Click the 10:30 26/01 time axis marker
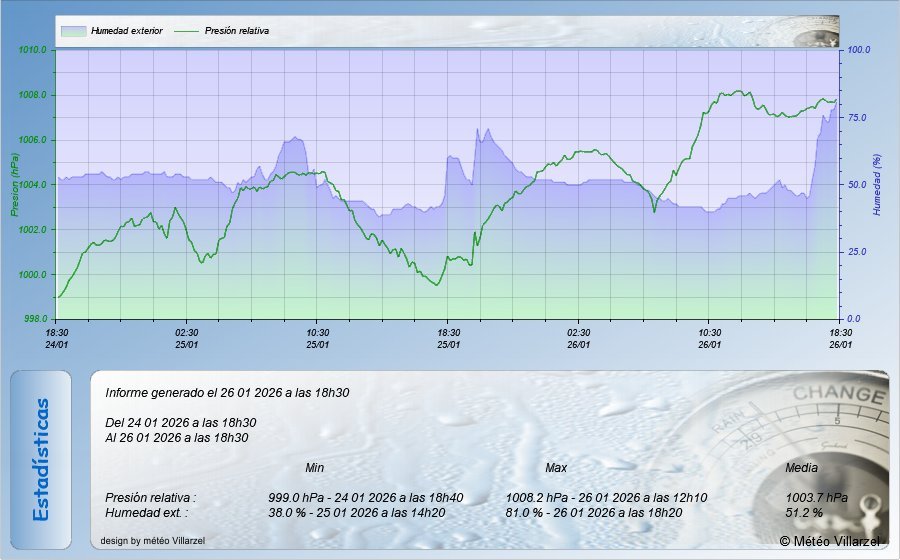The image size is (900, 560). click(709, 338)
